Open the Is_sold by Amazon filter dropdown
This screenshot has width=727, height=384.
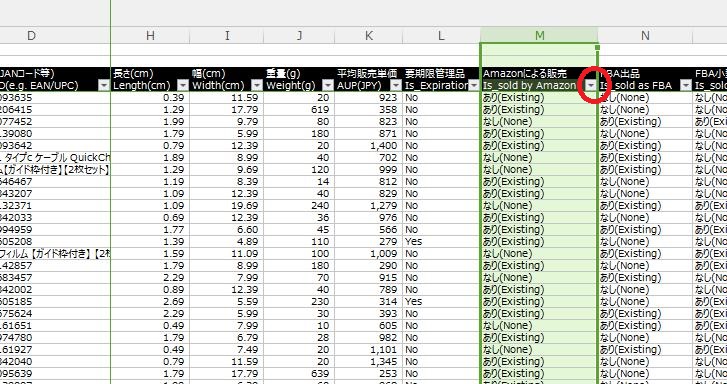point(591,85)
